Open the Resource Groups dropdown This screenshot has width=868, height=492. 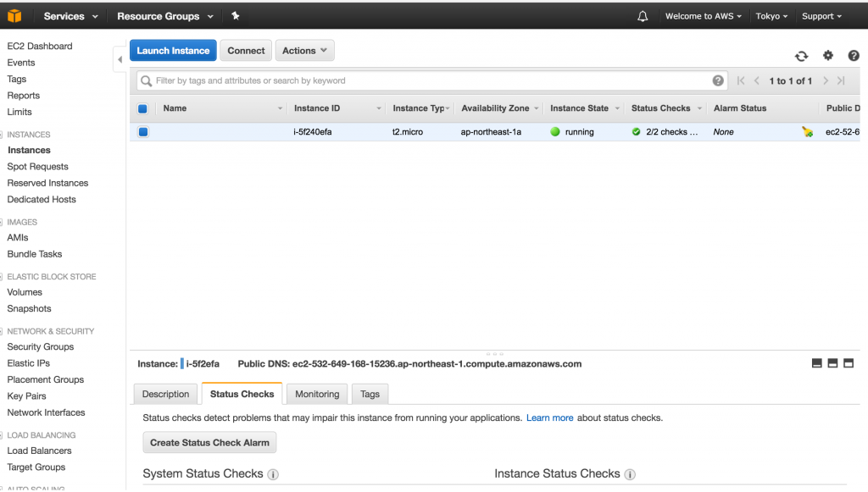click(x=165, y=16)
